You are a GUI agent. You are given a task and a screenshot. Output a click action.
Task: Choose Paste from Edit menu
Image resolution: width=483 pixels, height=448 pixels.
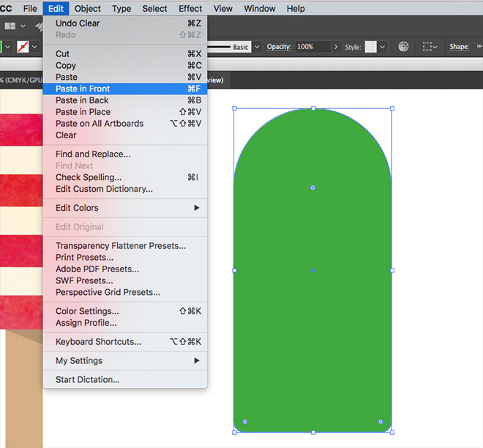click(x=125, y=77)
